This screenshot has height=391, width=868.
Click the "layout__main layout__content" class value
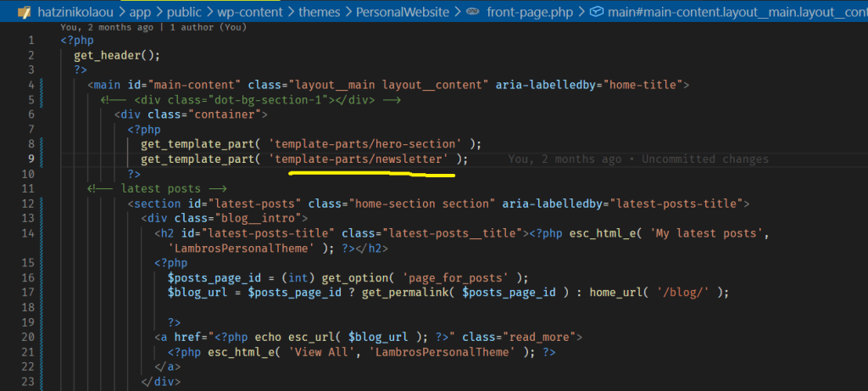[x=389, y=85]
